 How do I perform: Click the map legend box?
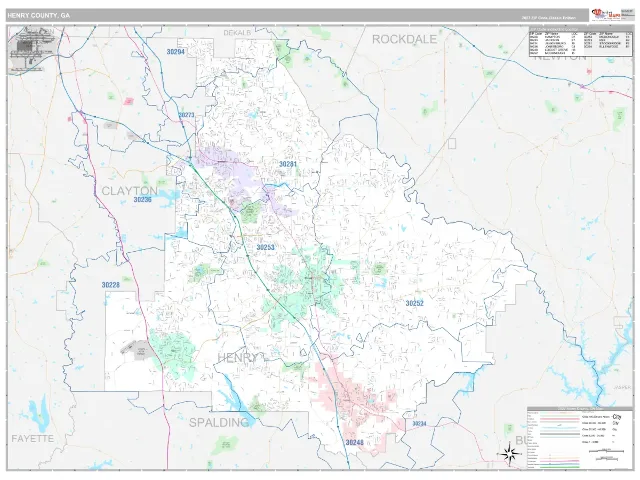click(580, 438)
